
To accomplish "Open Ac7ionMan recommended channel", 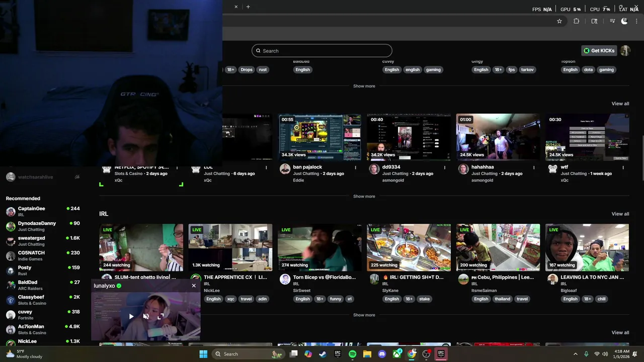I will pyautogui.click(x=43, y=329).
